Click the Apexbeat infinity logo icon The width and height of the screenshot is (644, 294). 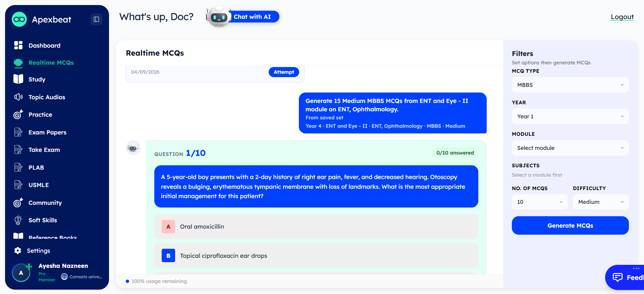click(19, 19)
